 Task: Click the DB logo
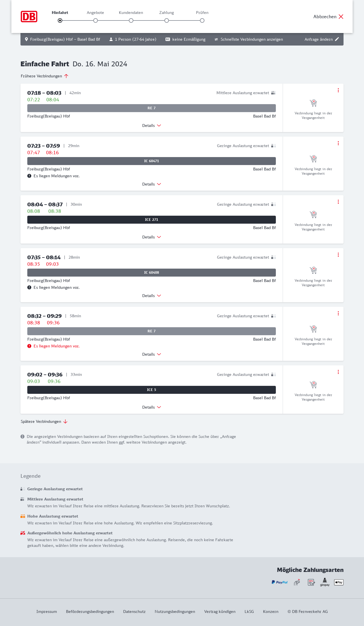click(29, 17)
